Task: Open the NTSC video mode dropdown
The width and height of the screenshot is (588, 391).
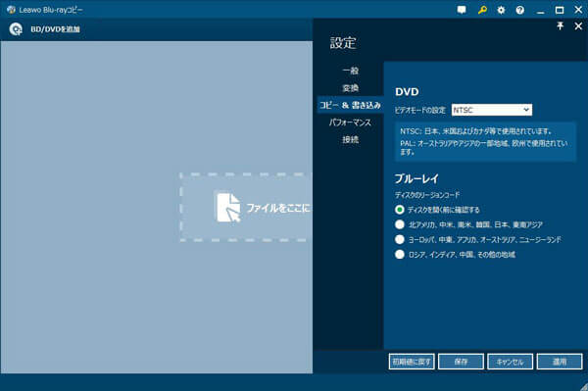Action: click(x=492, y=110)
